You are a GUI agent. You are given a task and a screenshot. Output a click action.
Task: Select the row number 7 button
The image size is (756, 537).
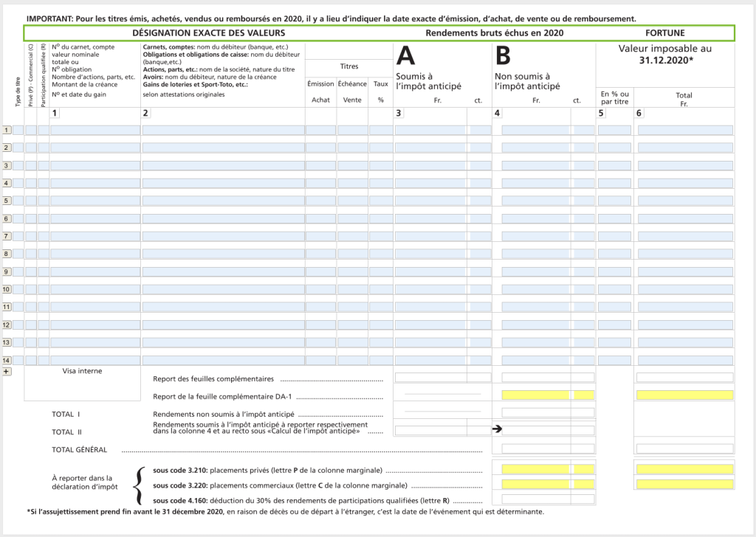7,236
